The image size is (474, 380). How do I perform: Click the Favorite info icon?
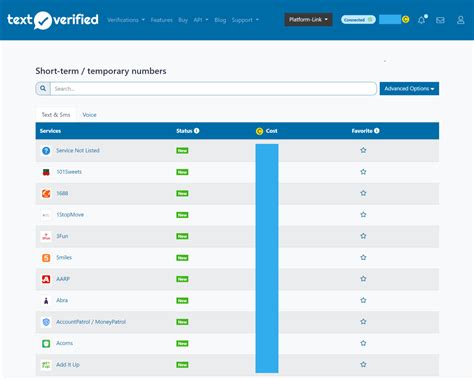[x=377, y=131]
